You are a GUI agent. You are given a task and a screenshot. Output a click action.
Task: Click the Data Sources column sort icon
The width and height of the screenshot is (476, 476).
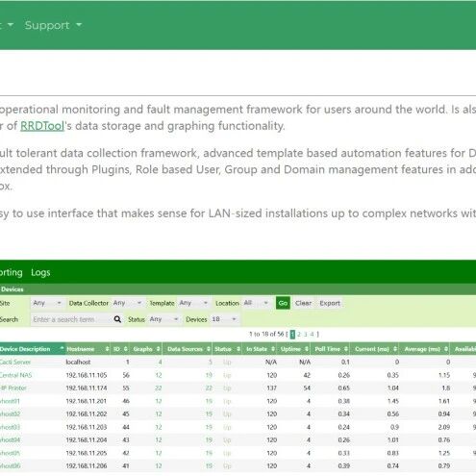coord(209,349)
